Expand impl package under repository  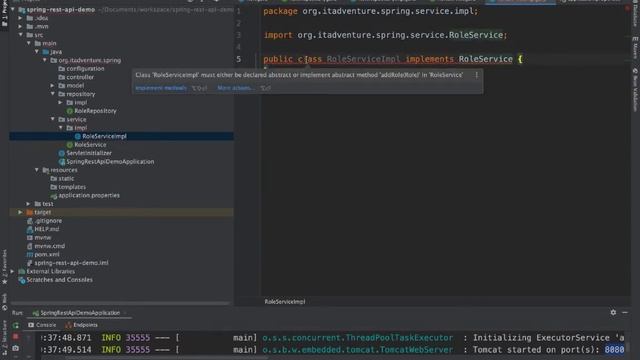60,102
